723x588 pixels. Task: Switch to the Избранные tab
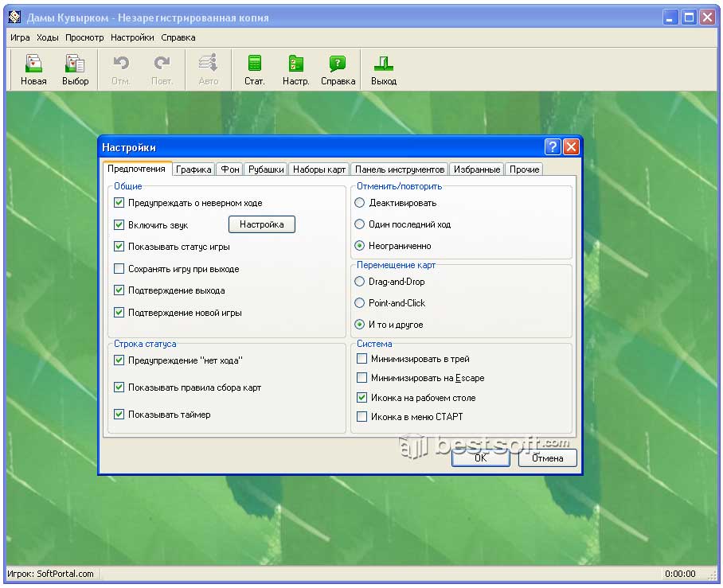click(x=477, y=169)
